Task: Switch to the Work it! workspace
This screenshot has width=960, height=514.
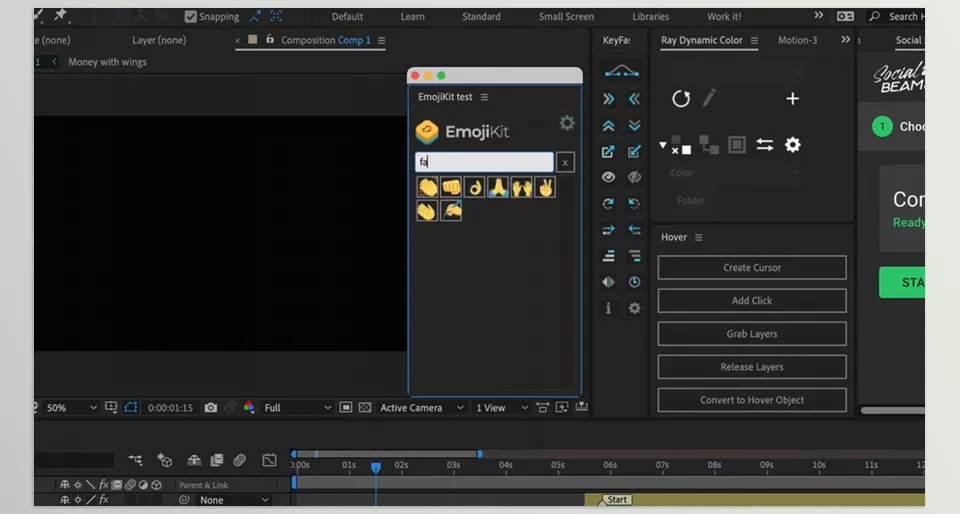Action: [724, 17]
